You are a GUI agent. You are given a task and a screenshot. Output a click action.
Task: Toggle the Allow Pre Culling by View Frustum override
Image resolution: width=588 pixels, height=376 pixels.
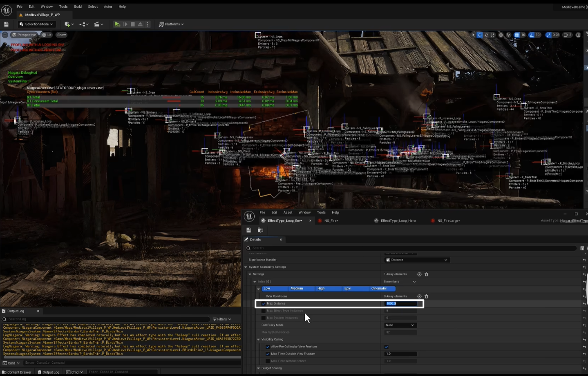click(x=268, y=347)
